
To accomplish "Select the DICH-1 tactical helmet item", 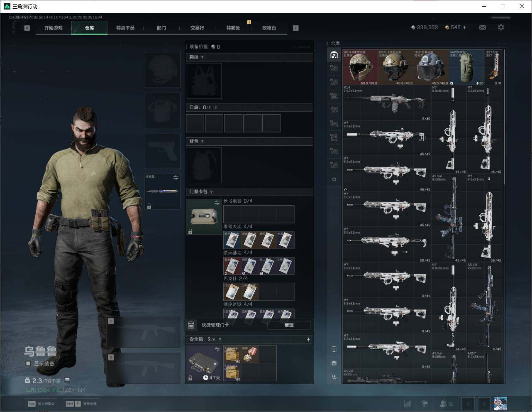I will pos(395,67).
